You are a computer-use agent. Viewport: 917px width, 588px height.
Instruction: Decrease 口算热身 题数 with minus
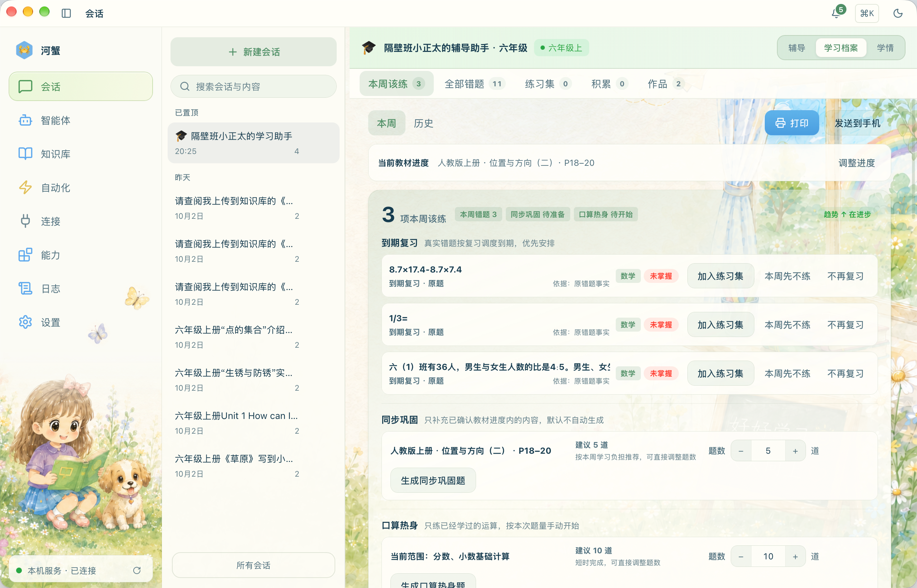point(741,557)
